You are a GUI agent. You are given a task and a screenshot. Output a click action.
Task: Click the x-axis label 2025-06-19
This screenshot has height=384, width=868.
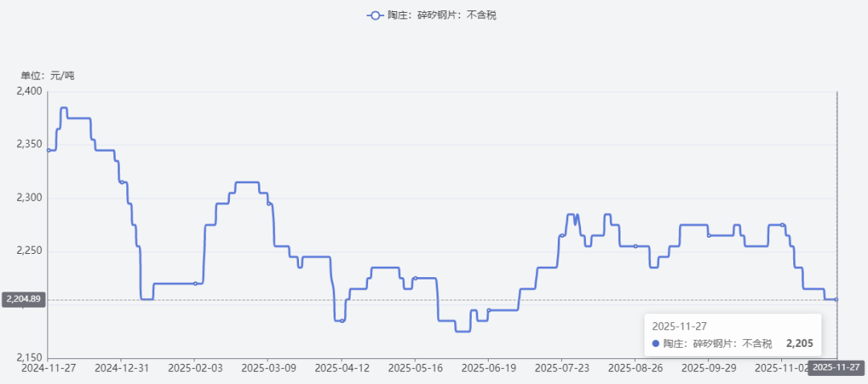[489, 367]
